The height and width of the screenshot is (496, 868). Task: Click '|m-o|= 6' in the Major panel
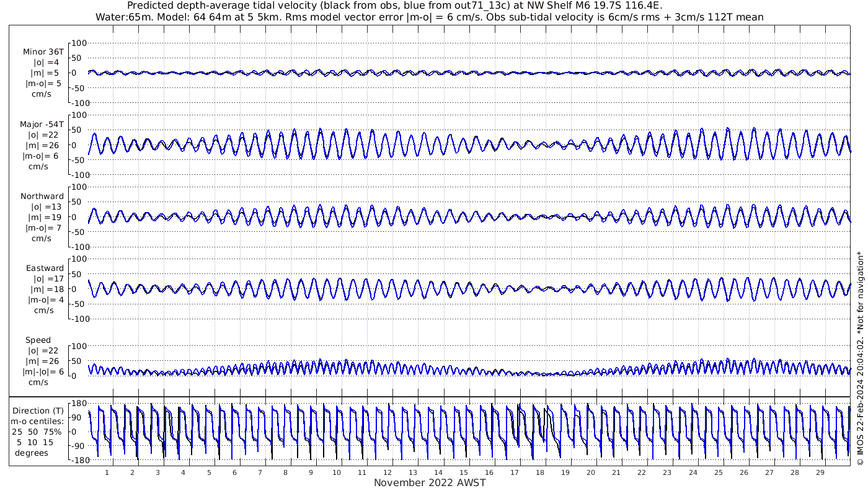pyautogui.click(x=42, y=156)
